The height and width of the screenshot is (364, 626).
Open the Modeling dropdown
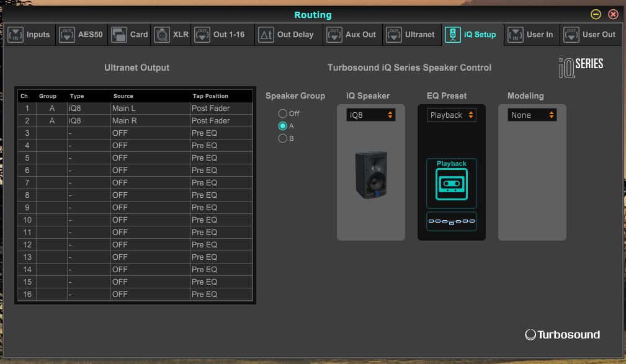pos(532,115)
